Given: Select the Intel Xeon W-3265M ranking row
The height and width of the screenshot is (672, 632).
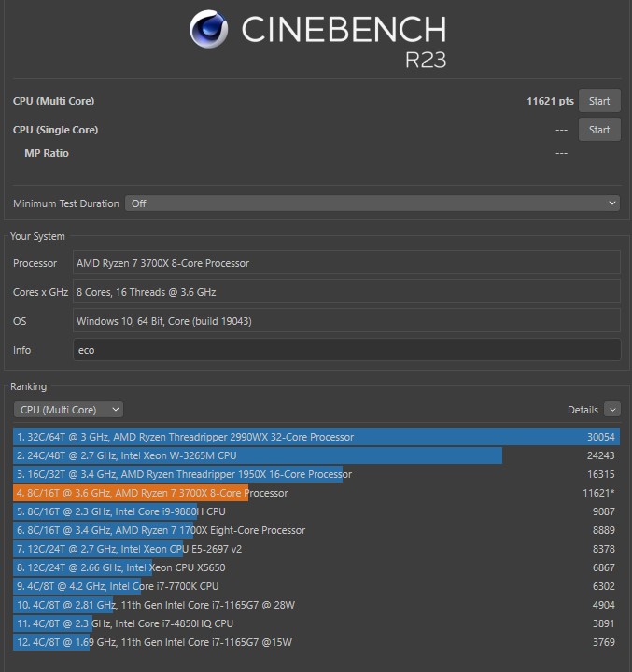Looking at the screenshot, I should pos(316,455).
